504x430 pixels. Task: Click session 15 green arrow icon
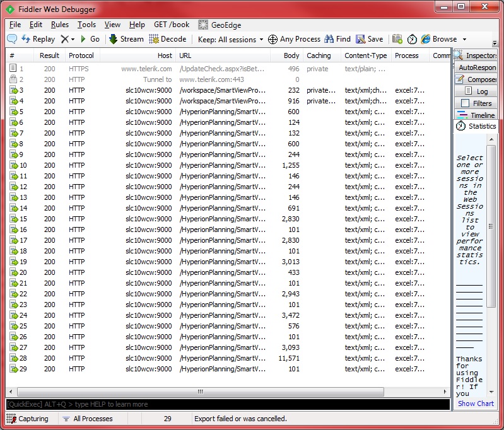13,219
